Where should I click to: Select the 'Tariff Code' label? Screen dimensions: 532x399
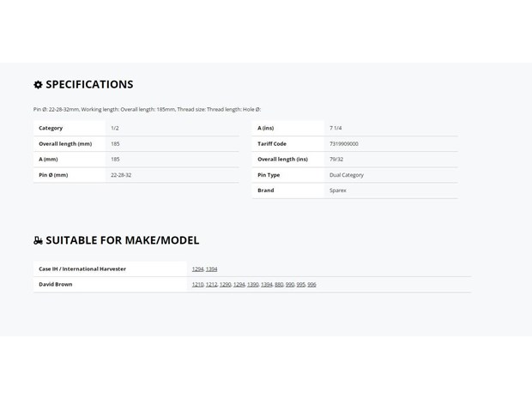tap(272, 144)
